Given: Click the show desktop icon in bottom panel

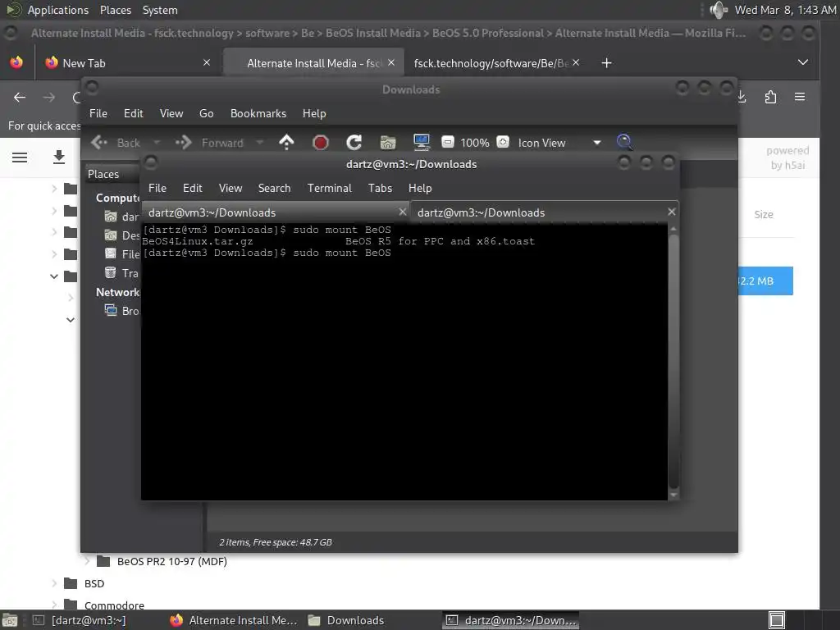Looking at the screenshot, I should 10,620.
